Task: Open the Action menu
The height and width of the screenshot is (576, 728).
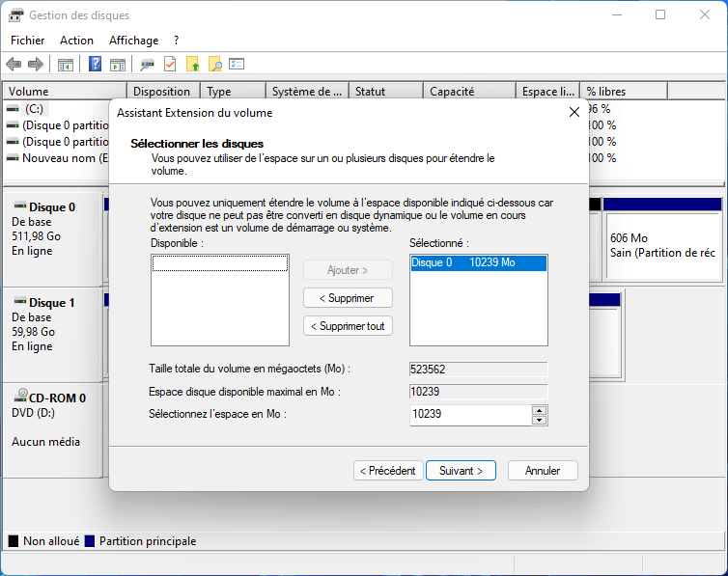Action: point(76,41)
